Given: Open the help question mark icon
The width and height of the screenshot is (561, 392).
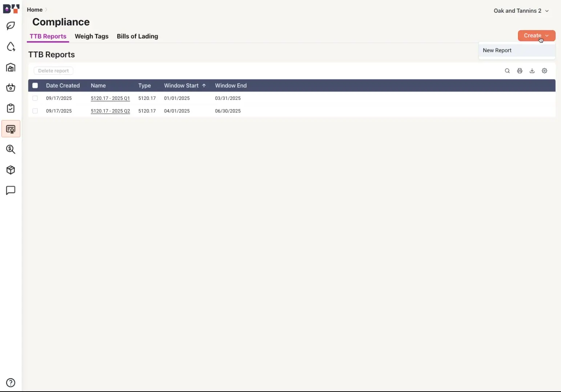Looking at the screenshot, I should pos(11,383).
